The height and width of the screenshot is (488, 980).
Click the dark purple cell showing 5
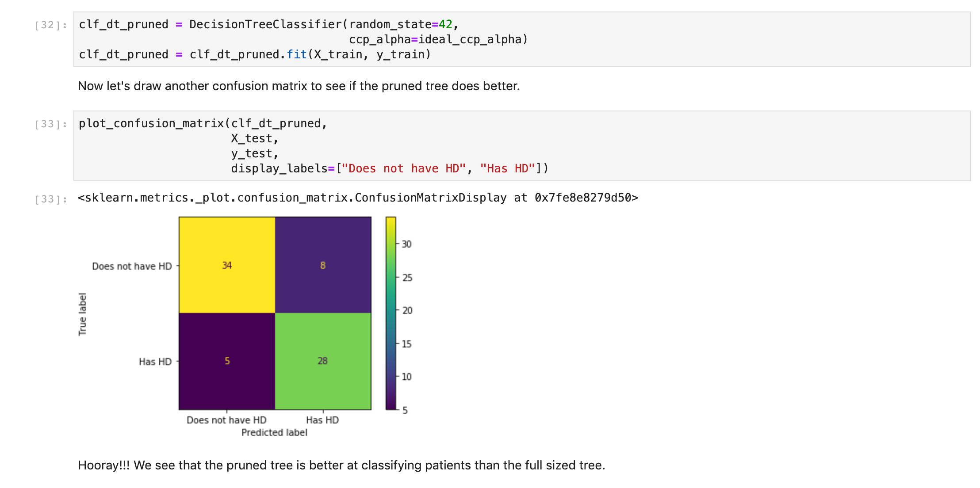click(227, 361)
